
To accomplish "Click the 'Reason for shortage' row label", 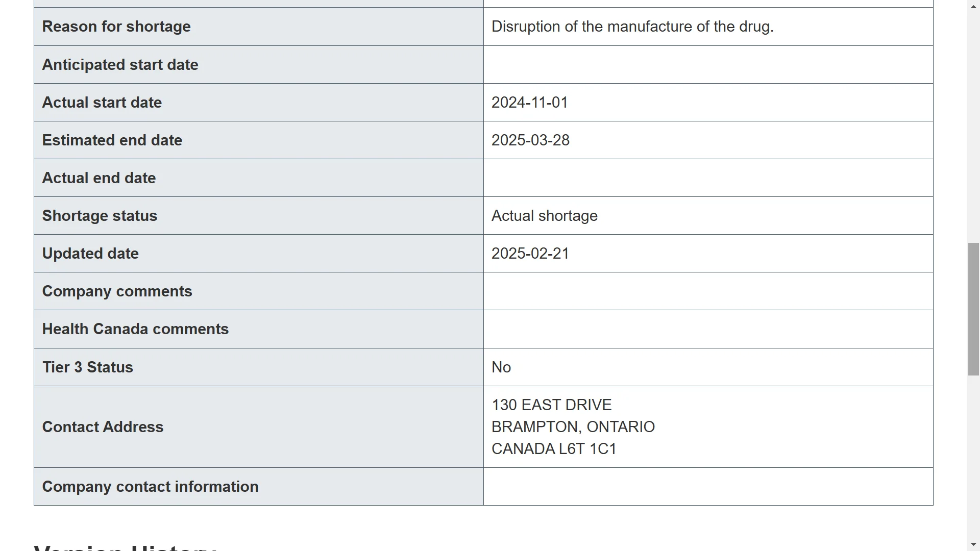I will point(116,27).
